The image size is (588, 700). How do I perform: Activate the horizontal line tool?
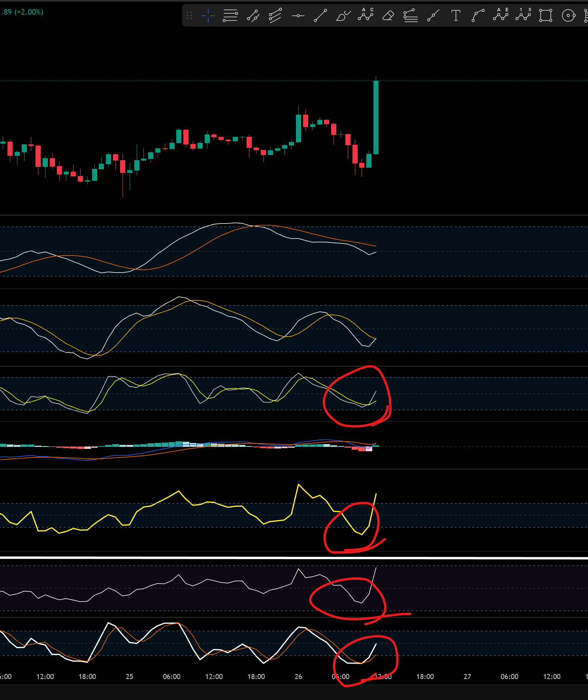click(298, 16)
